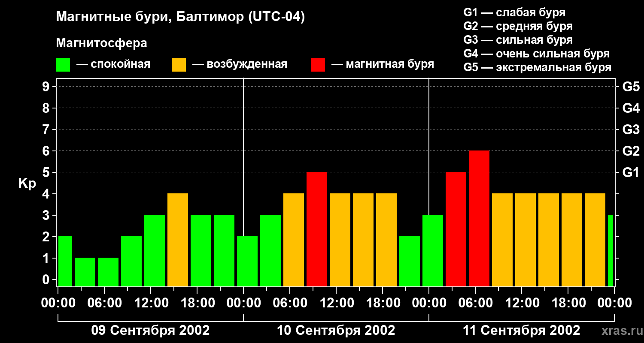Click the '06:00' time label on 10 Сентября
The width and height of the screenshot is (644, 343).
pyautogui.click(x=290, y=303)
